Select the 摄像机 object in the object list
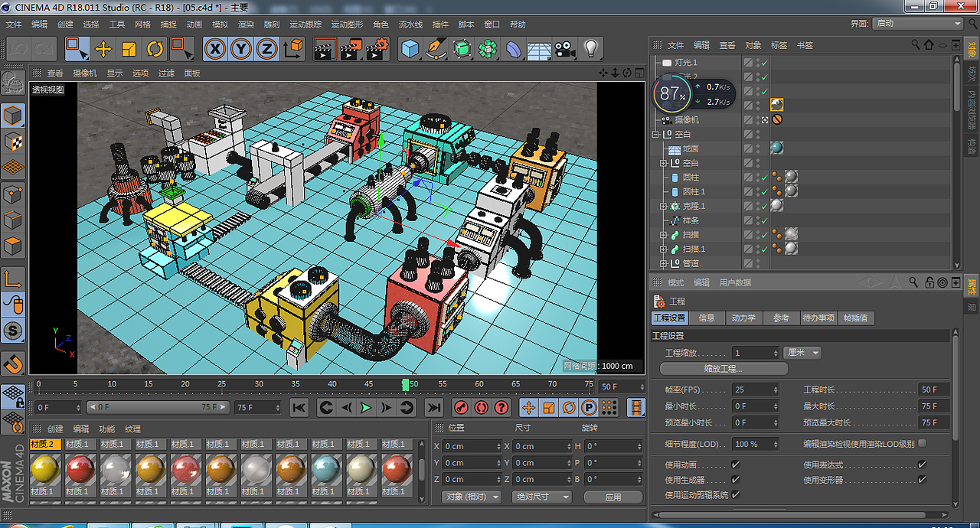 [687, 119]
